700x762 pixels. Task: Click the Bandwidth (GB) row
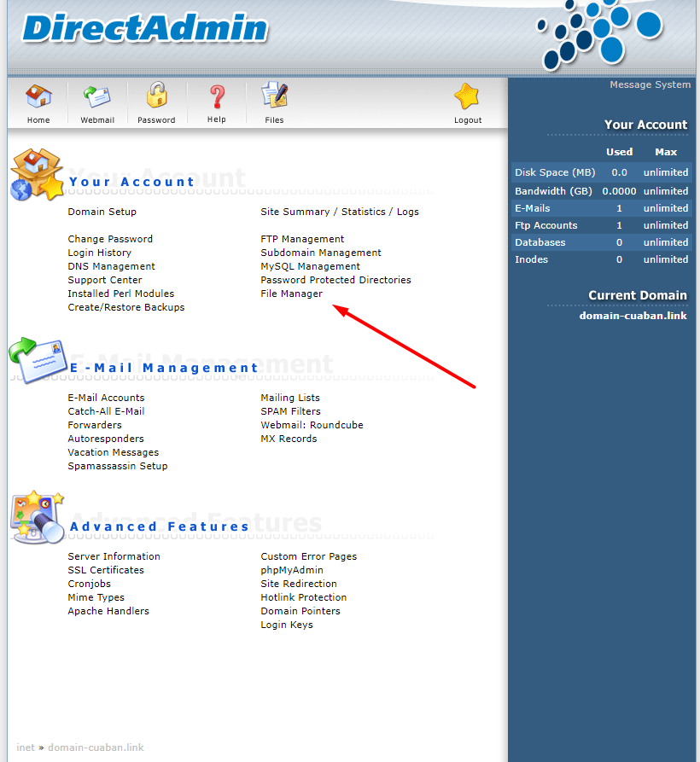[x=601, y=191]
